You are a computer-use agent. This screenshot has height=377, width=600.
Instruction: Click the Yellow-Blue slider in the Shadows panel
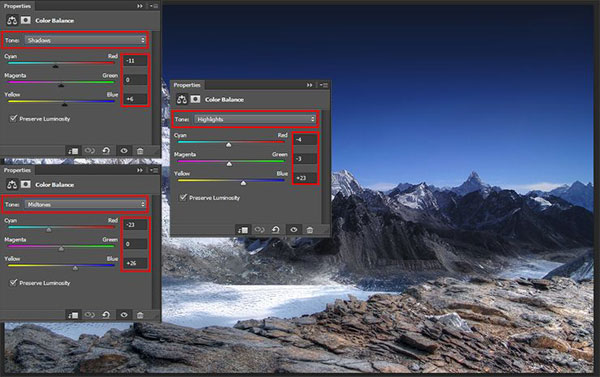[x=61, y=102]
